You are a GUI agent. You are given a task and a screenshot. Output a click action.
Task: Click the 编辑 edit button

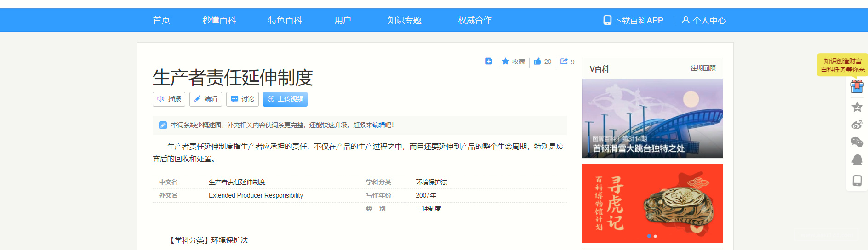coord(206,99)
